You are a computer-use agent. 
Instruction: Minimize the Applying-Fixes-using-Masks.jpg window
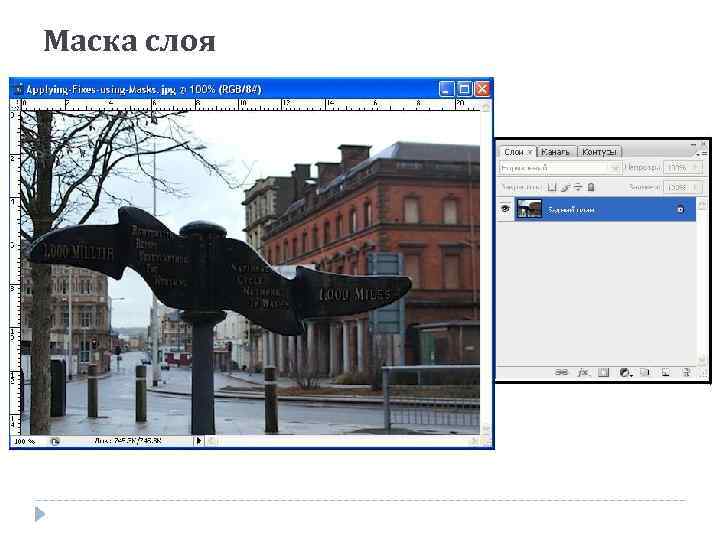[446, 89]
